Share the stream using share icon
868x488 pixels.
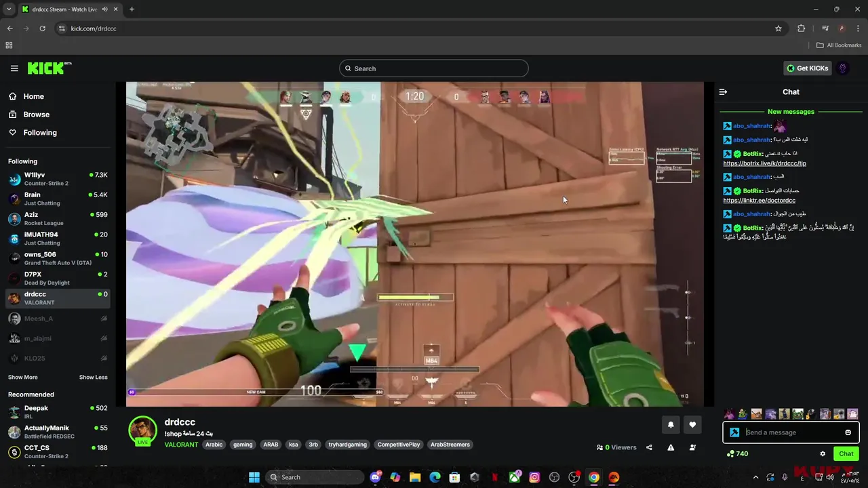[x=649, y=447]
